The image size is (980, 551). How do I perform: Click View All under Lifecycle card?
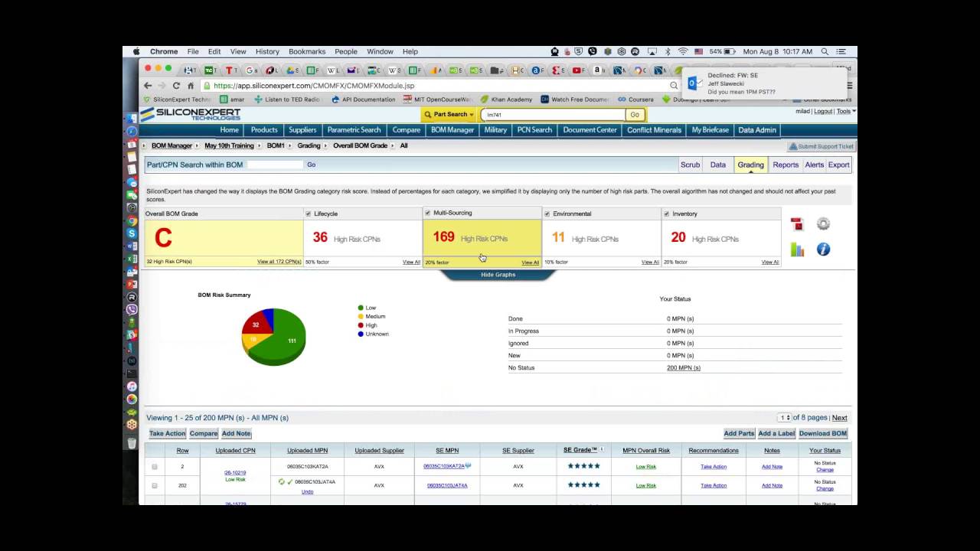[x=411, y=262]
